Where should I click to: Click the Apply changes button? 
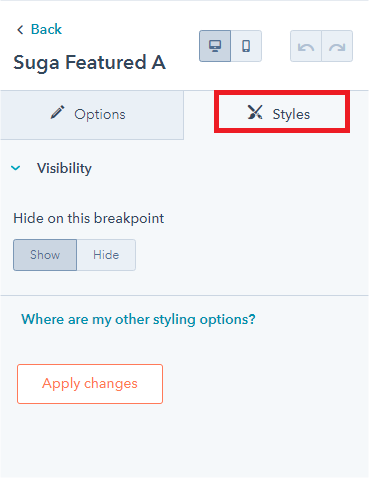(90, 384)
